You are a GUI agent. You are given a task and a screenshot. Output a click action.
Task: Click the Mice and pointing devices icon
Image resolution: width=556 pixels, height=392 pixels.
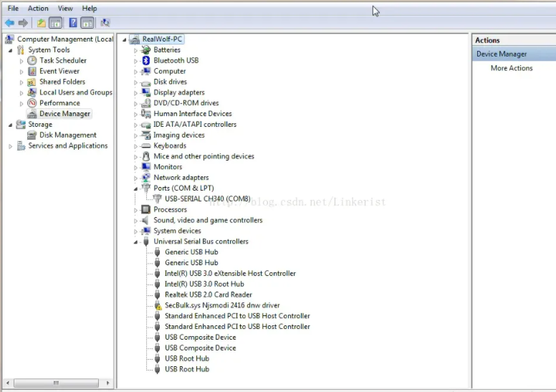(x=145, y=156)
